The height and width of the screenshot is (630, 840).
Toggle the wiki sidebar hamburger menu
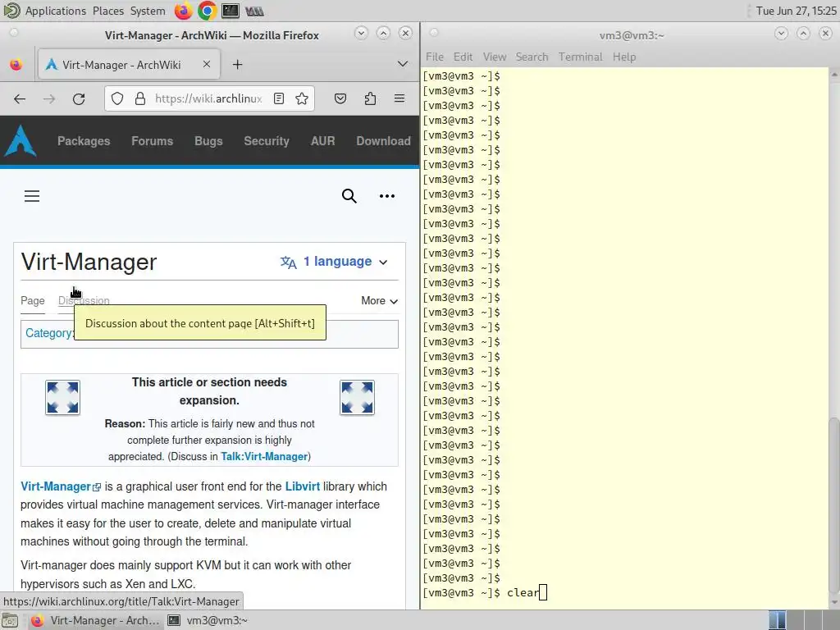pos(32,196)
